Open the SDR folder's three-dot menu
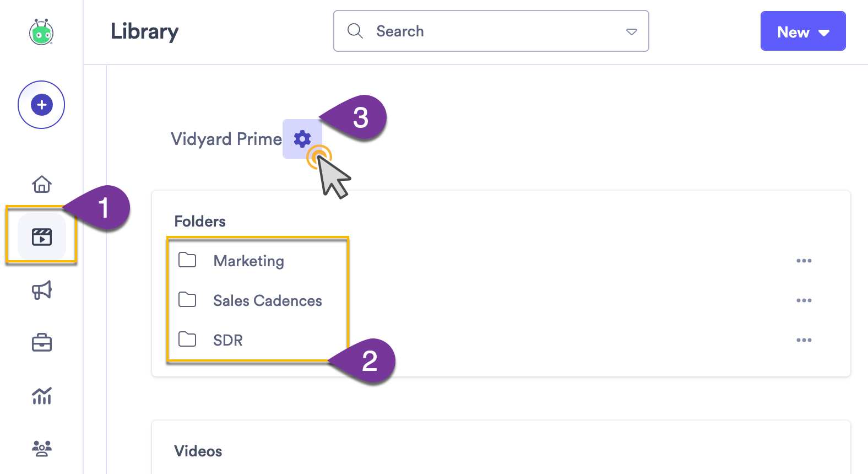 point(805,340)
